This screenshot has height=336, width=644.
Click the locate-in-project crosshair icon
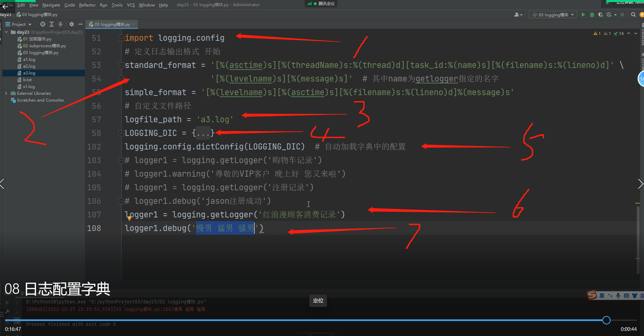[43, 24]
